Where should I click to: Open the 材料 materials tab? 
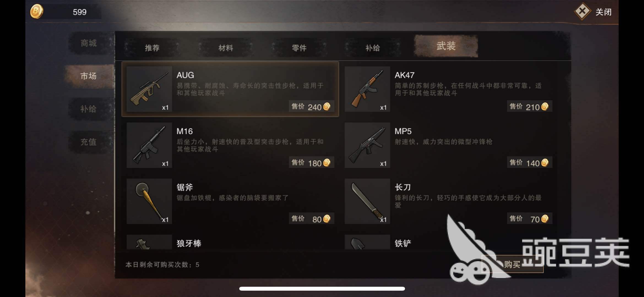[x=225, y=48]
